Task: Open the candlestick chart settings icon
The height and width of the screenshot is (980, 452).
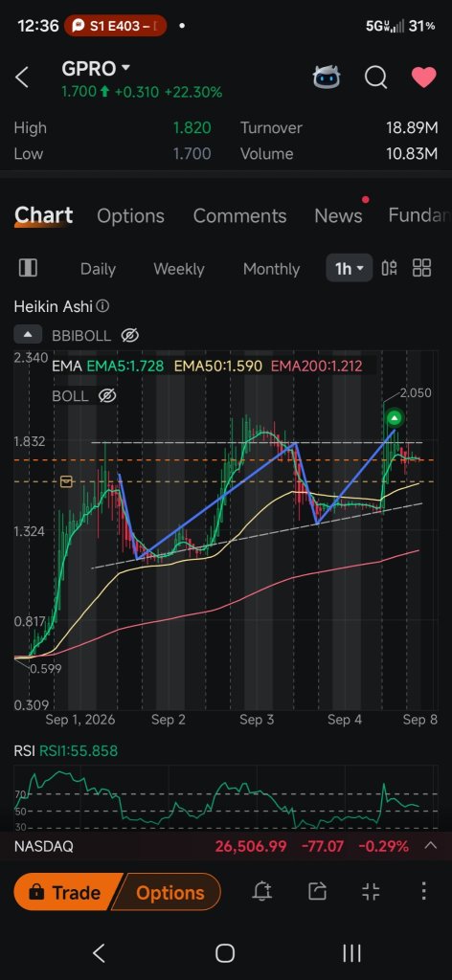Action: coord(389,268)
